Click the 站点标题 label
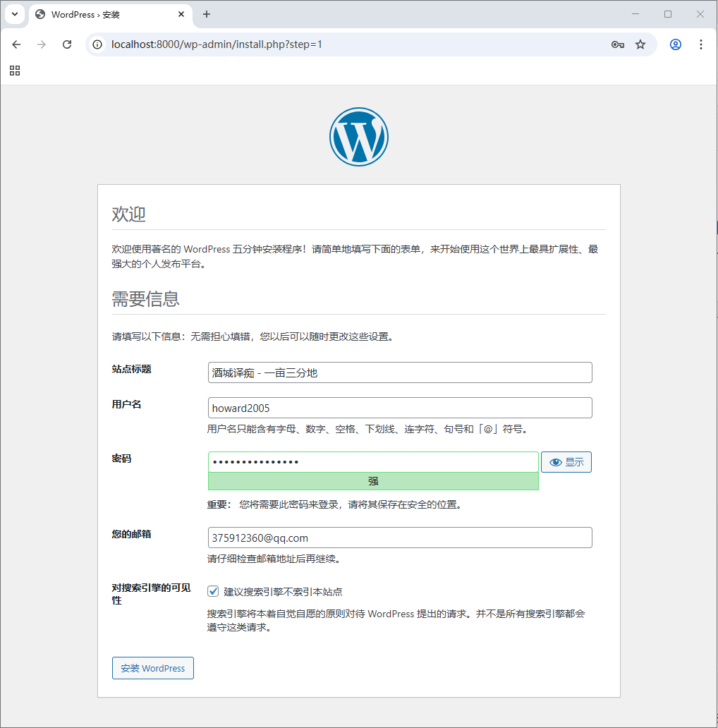 pos(131,369)
